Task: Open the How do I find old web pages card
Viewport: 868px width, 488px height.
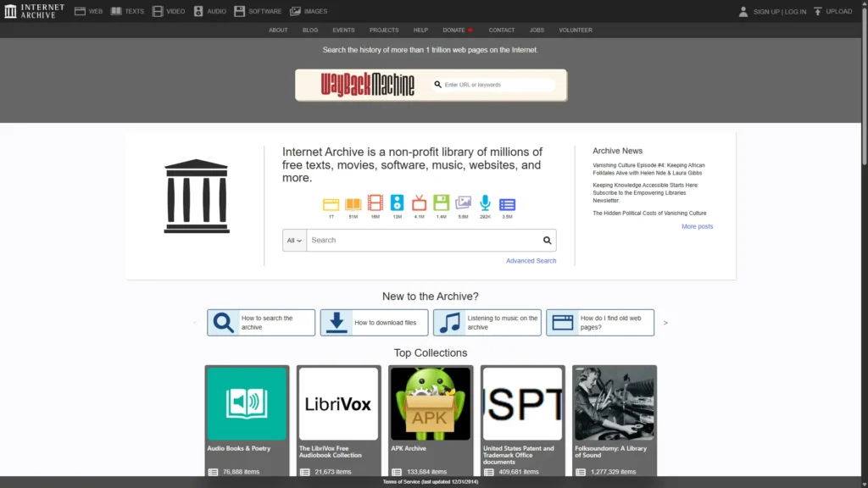Action: (x=599, y=323)
